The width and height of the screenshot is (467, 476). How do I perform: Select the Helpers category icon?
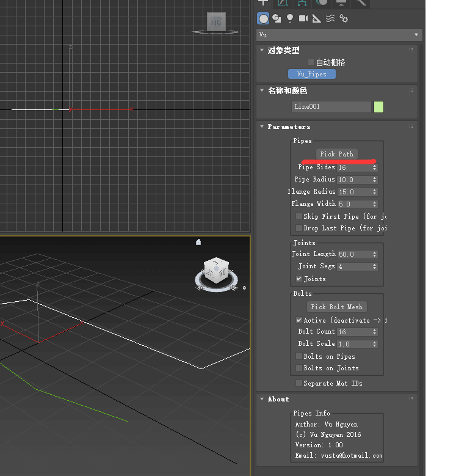317,18
